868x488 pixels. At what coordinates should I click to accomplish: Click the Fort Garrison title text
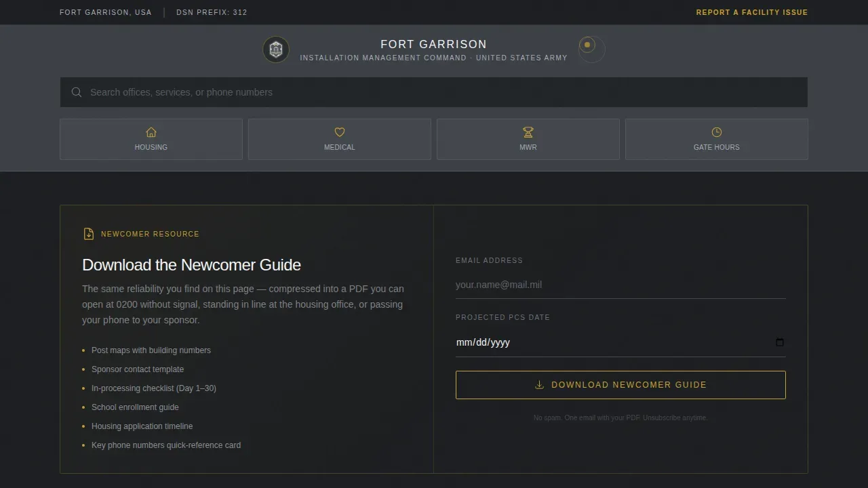[434, 44]
